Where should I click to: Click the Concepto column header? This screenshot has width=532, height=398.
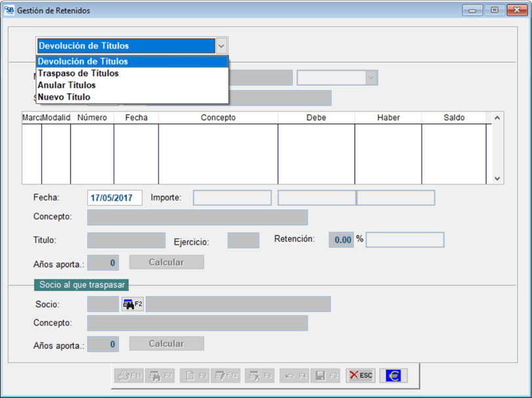(x=218, y=118)
